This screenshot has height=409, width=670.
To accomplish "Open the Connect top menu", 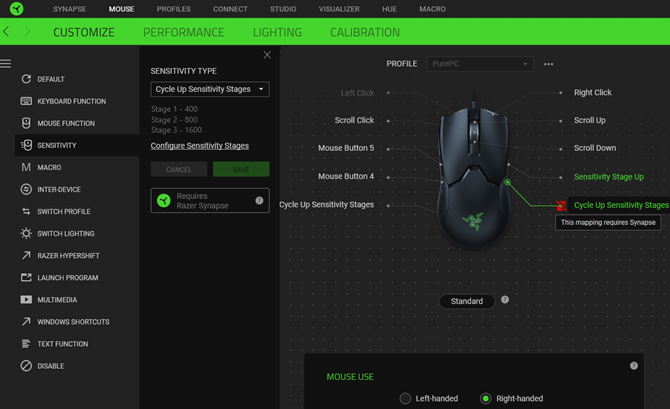I will click(x=230, y=9).
